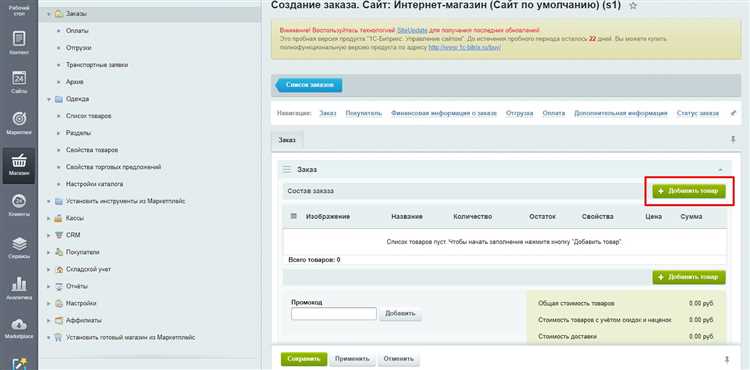Open Разделы in the tree
This screenshot has width=750, height=370.
pyautogui.click(x=78, y=133)
